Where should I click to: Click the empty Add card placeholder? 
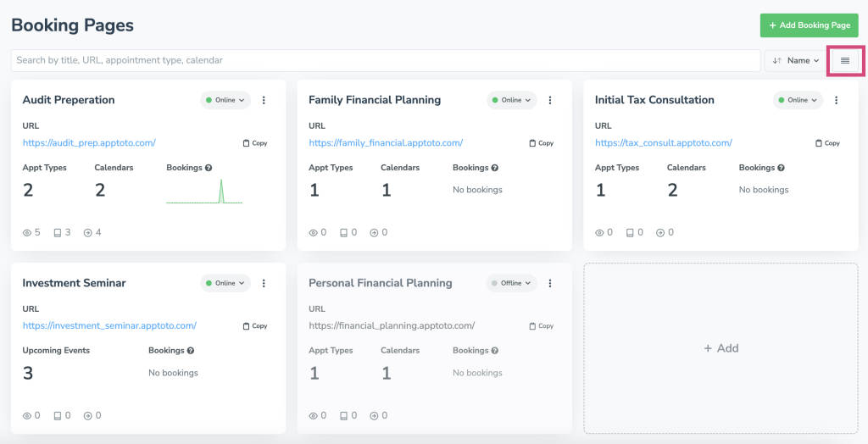721,348
